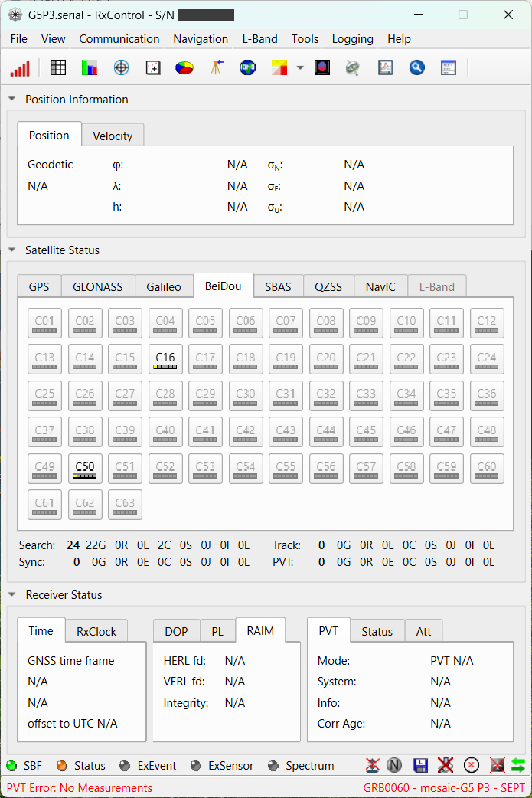Click the orange Status indicator light
Screen dimensions: 532x798
click(61, 765)
